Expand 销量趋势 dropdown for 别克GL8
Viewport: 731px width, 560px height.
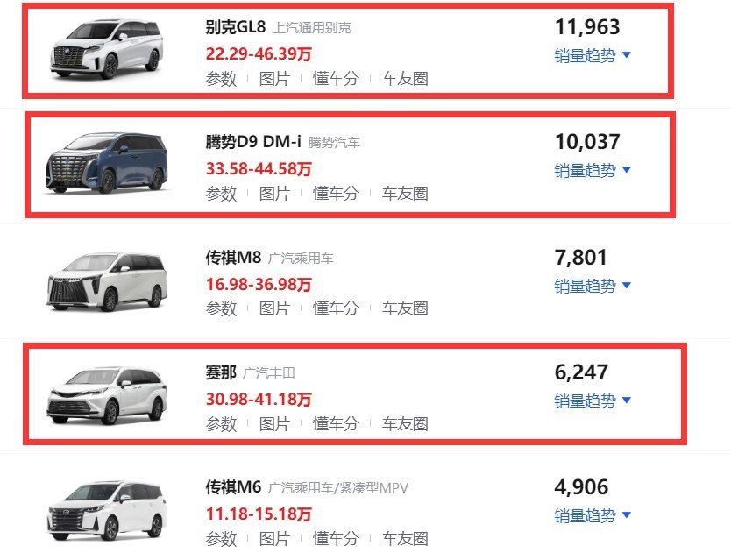592,55
